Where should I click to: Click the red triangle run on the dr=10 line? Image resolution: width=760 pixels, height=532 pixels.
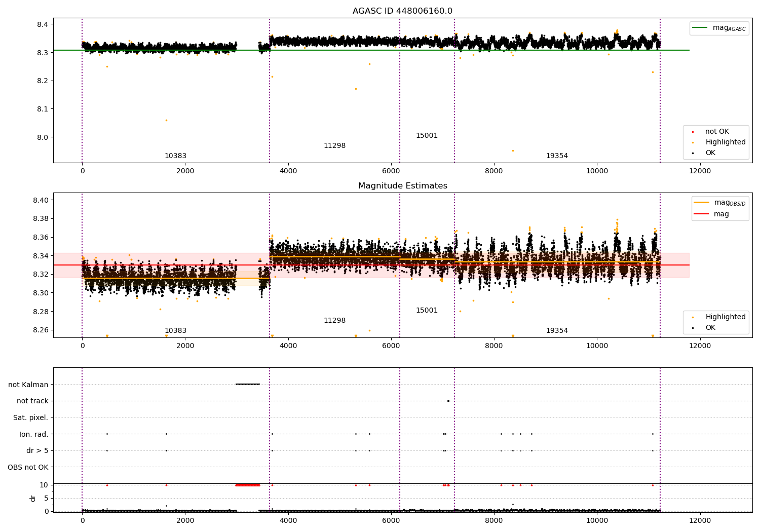click(x=248, y=485)
